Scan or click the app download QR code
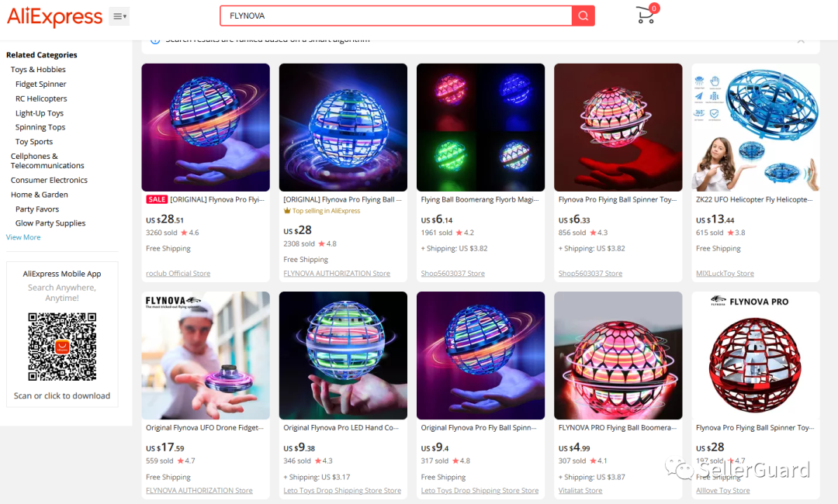Viewport: 838px width, 504px height. [62, 347]
